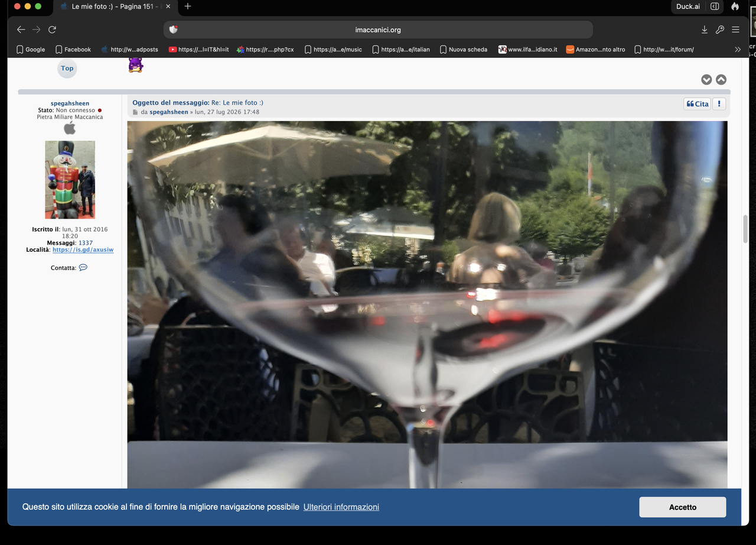
Task: Open the message count 1337 link
Action: 86,243
